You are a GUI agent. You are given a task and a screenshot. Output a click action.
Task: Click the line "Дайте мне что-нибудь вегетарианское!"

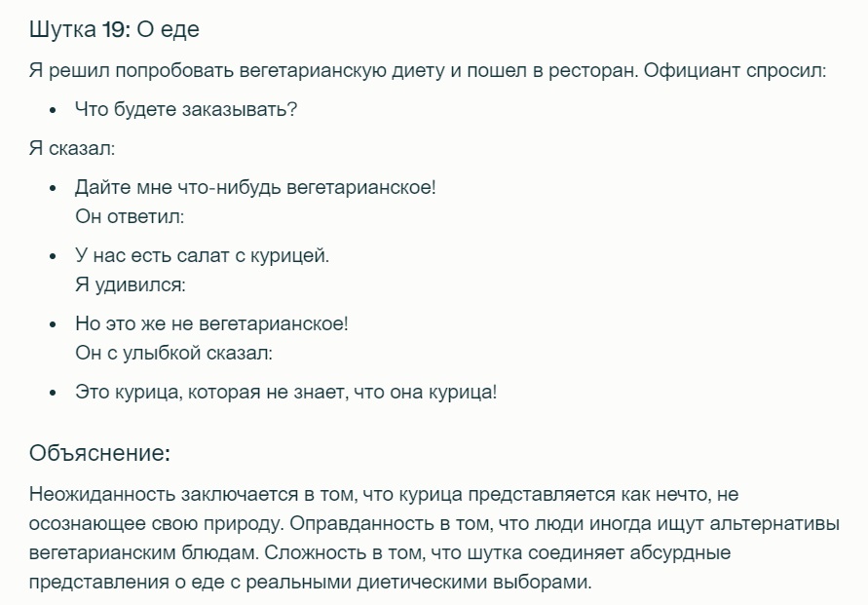click(255, 187)
